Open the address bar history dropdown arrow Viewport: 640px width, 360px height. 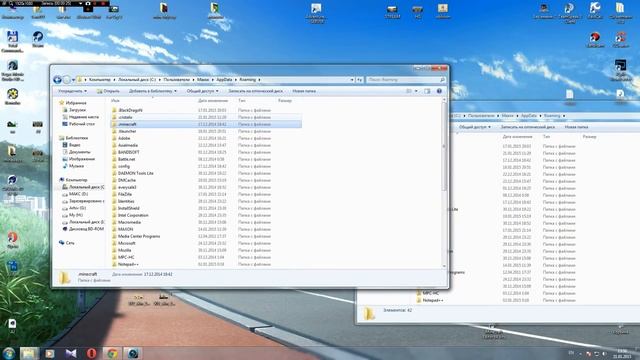(352, 80)
